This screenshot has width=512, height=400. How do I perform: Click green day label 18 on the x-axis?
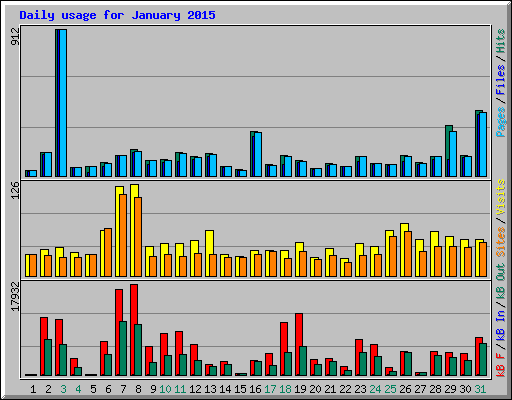[285, 389]
